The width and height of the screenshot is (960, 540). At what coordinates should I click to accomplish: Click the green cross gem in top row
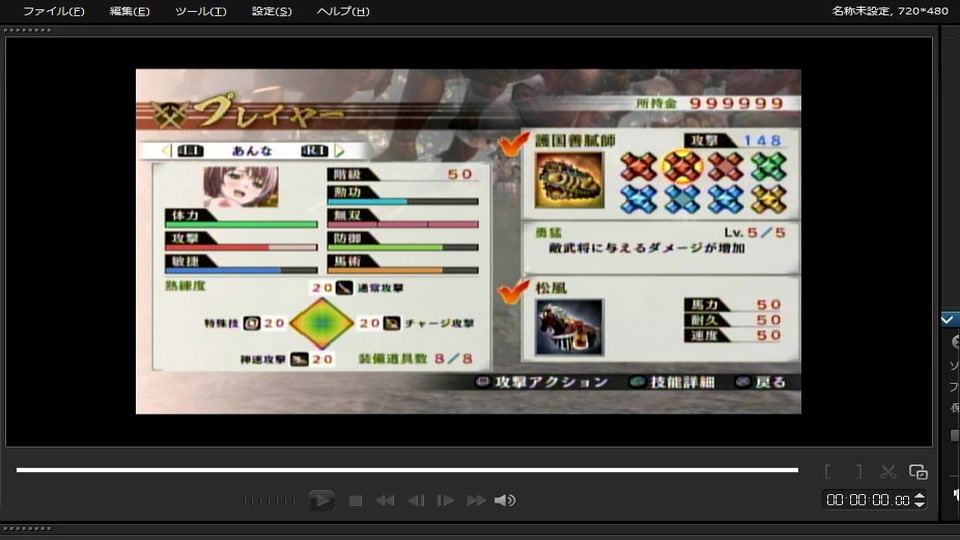[x=768, y=167]
